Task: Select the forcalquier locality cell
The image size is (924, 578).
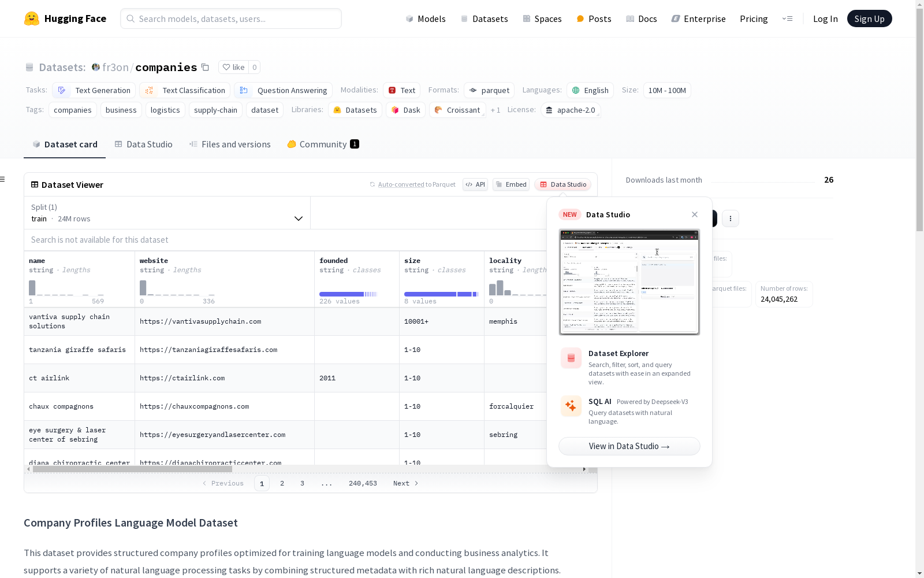Action: (516, 406)
